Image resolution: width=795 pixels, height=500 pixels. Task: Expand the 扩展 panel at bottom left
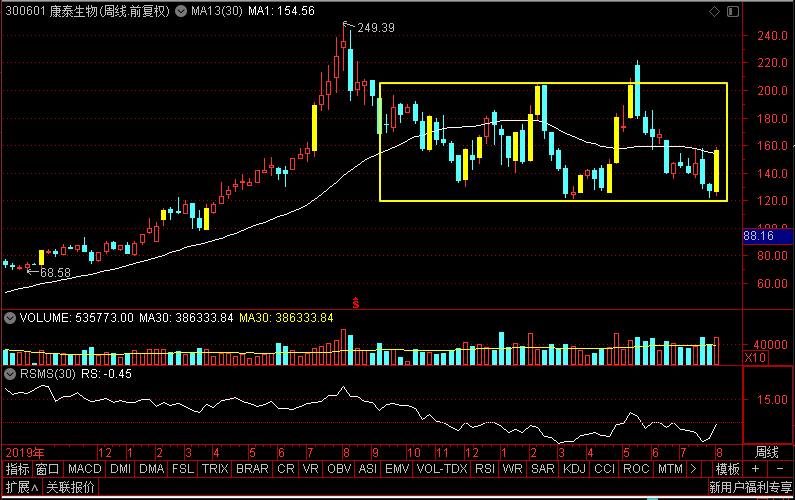coord(22,488)
